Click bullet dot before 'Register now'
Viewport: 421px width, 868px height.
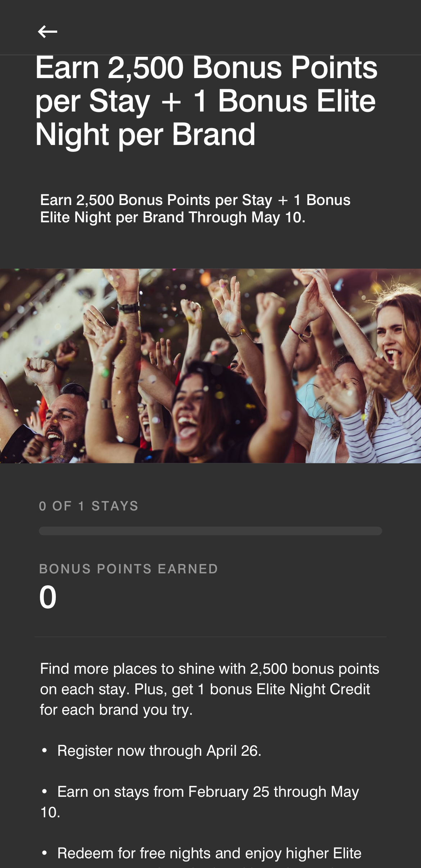point(45,750)
